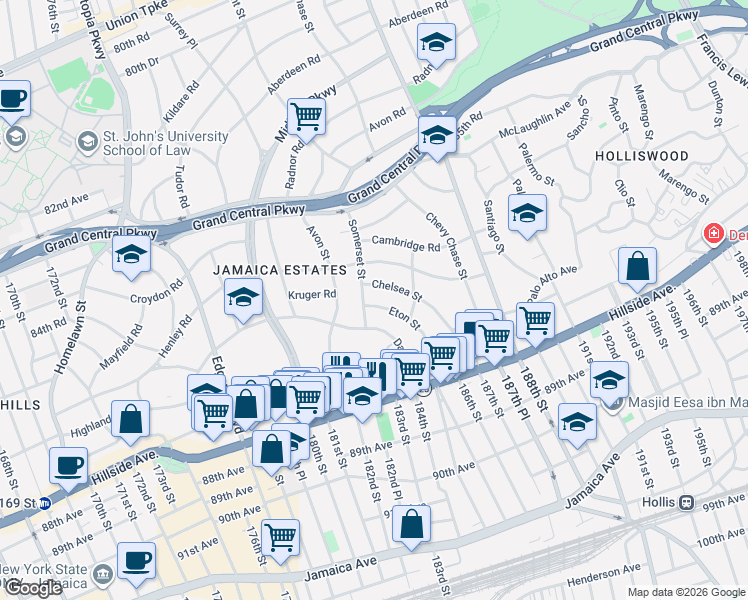Click the school marker on Grand Central Pkwy by Avon Rd
748x600 pixels.
pos(437,137)
